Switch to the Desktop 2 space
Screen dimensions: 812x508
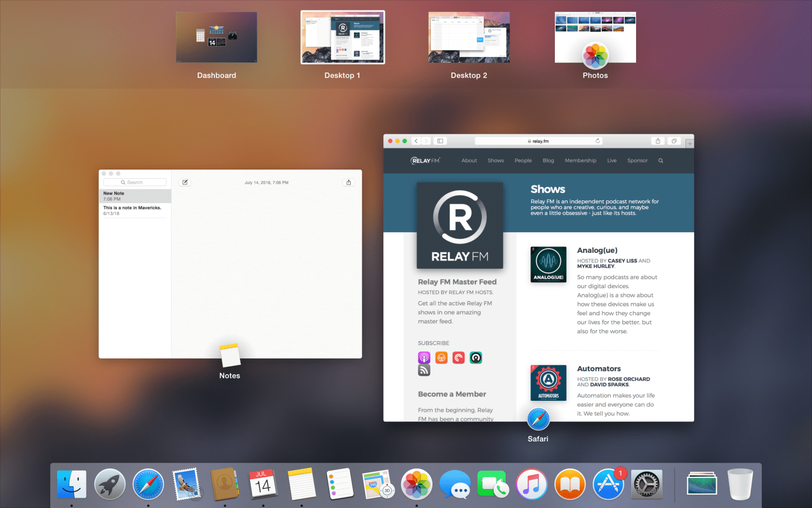point(469,37)
